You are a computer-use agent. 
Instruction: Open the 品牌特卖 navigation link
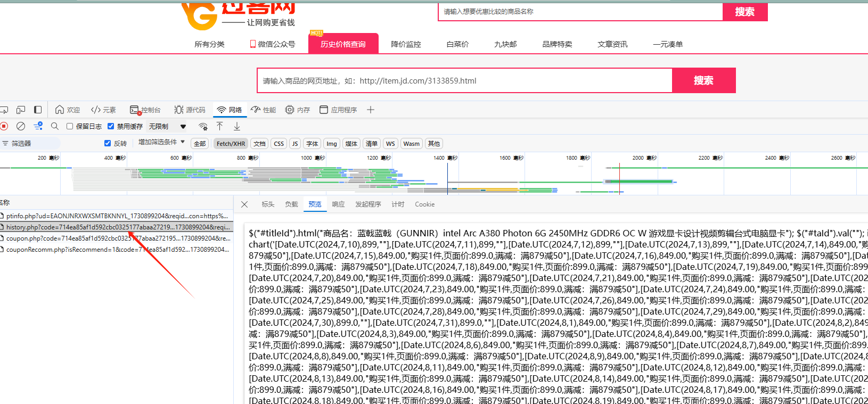coord(557,44)
